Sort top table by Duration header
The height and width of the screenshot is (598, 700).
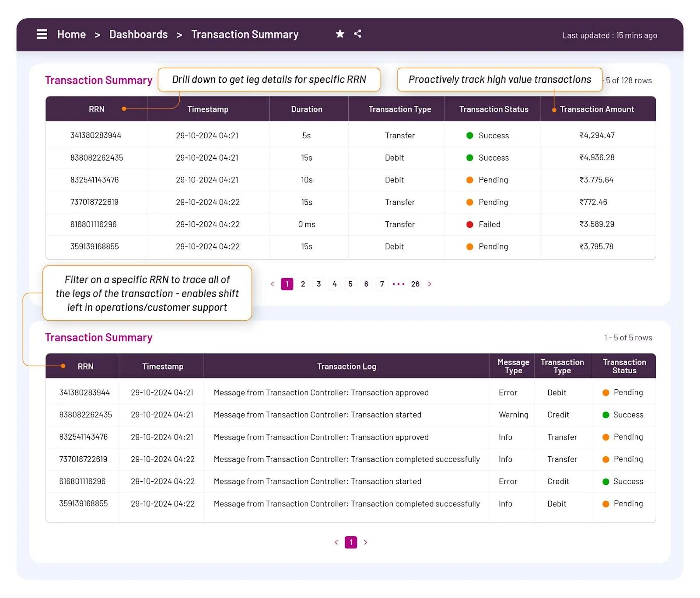click(307, 109)
